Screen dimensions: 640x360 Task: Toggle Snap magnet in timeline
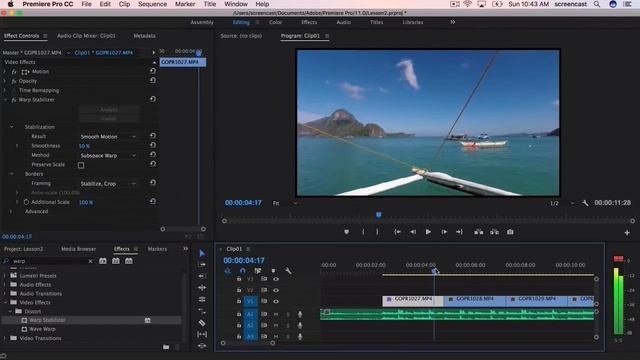click(x=243, y=271)
